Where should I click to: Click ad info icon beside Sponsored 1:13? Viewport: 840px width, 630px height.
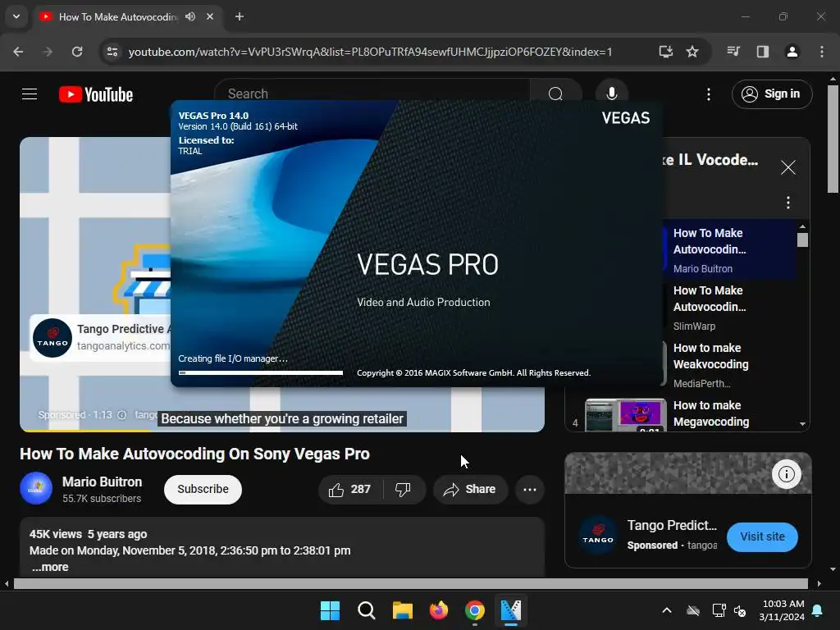122,414
